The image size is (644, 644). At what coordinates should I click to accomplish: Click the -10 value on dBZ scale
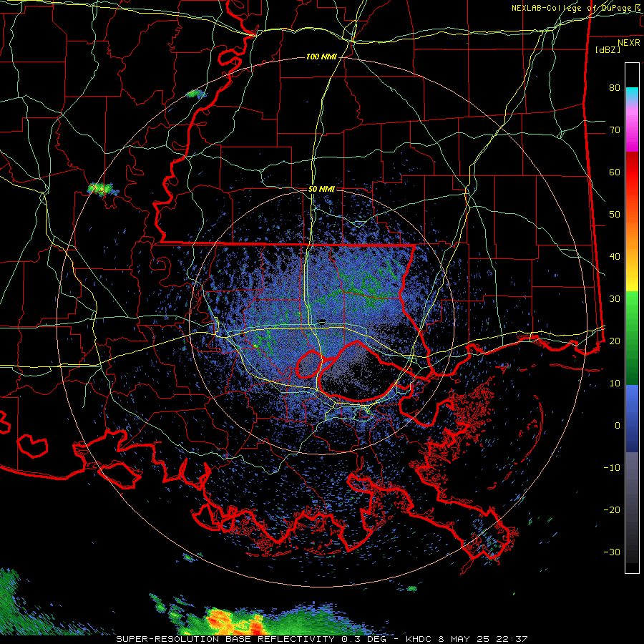[x=612, y=468]
